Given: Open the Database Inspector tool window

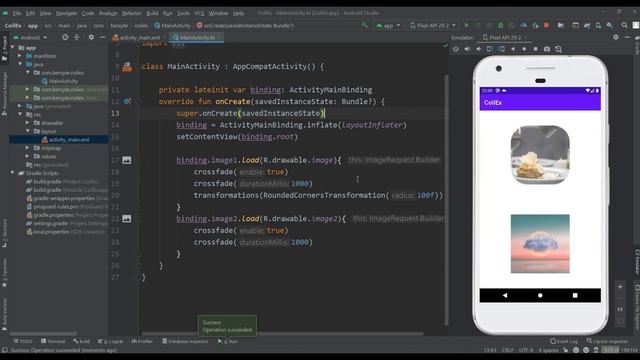Looking at the screenshot, I should (185, 341).
